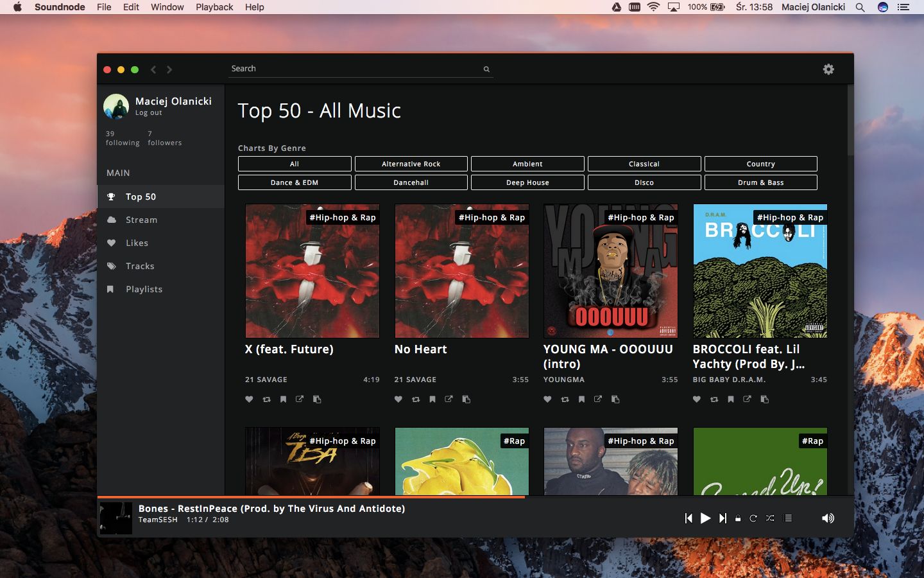Open the settings gear in Soundnode

coord(828,69)
